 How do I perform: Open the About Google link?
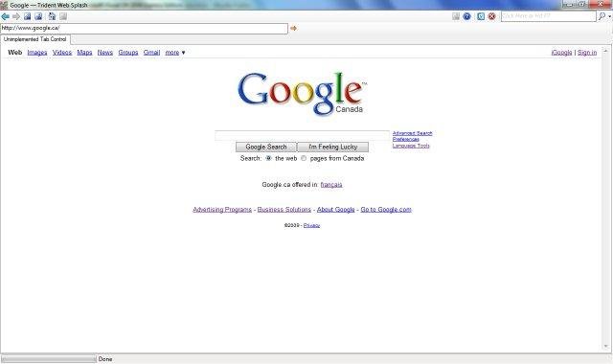(x=336, y=210)
